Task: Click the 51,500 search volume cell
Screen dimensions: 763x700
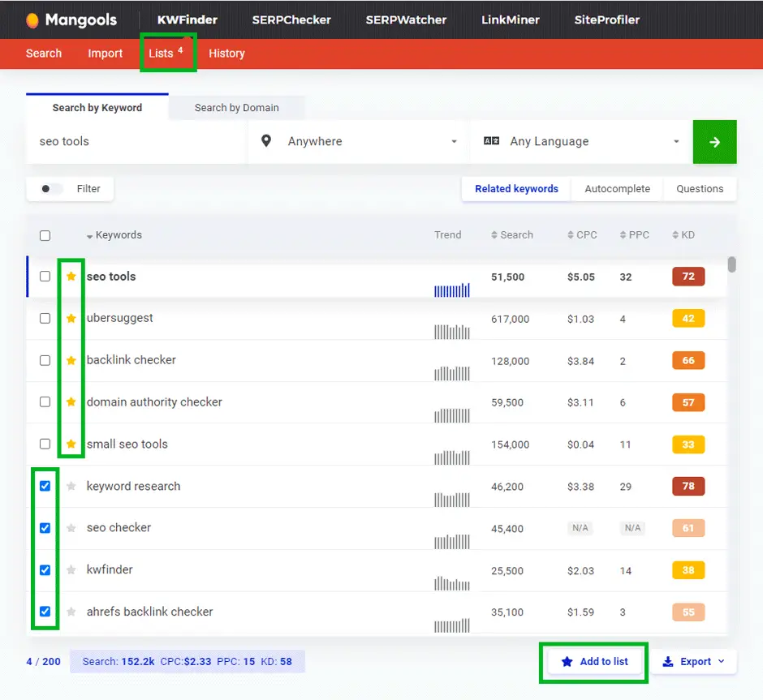Action: pyautogui.click(x=507, y=277)
